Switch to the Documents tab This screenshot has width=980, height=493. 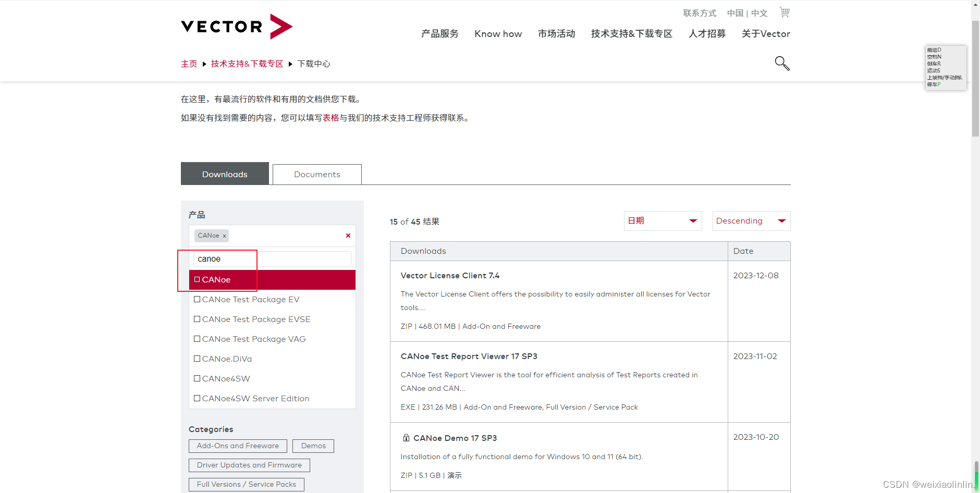(x=317, y=174)
